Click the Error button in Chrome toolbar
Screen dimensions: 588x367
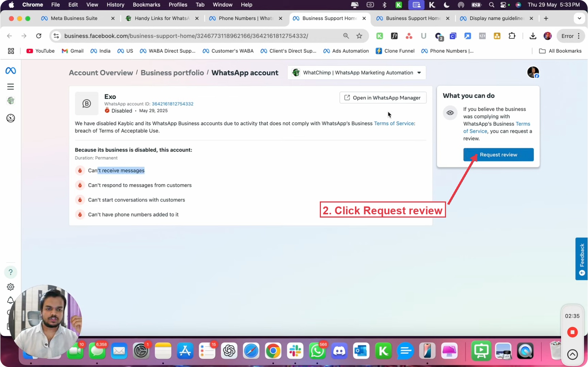click(x=567, y=36)
